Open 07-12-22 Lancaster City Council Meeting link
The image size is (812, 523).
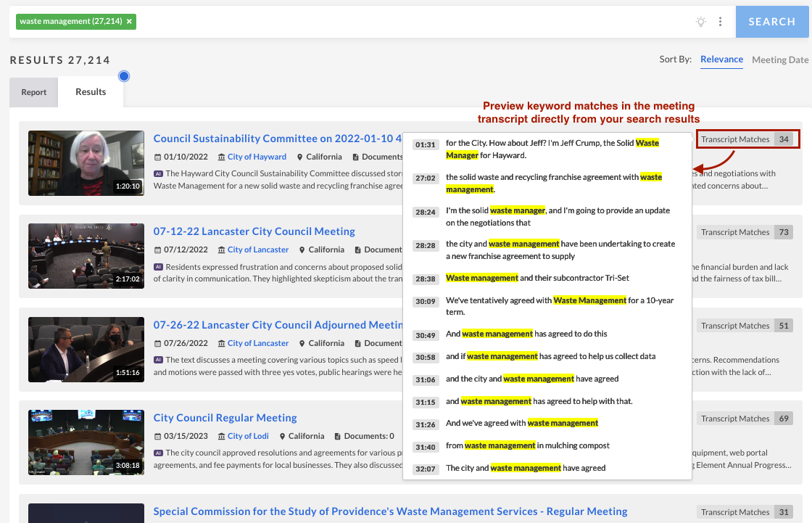click(x=254, y=231)
